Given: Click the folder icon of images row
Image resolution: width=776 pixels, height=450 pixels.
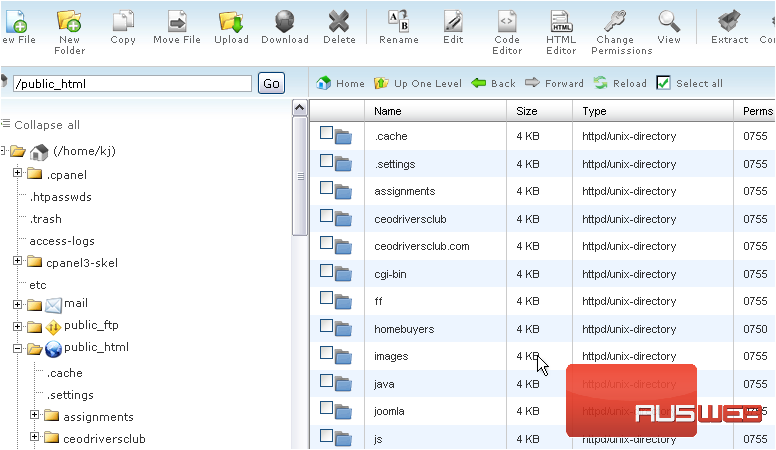Looking at the screenshot, I should click(x=343, y=356).
